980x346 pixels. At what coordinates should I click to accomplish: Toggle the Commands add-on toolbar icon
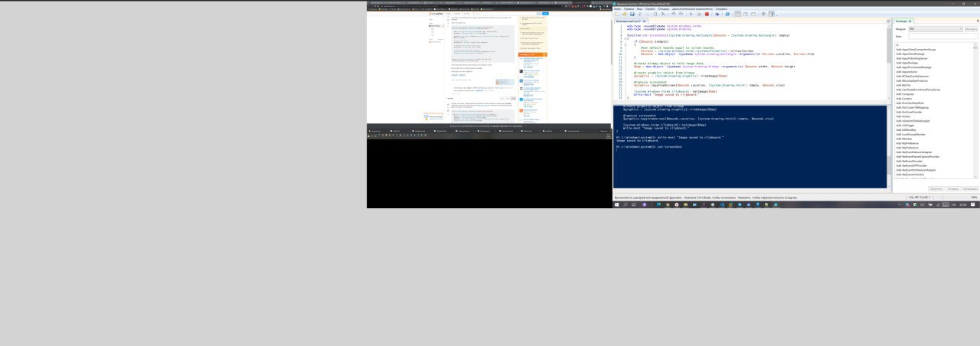tap(772, 14)
